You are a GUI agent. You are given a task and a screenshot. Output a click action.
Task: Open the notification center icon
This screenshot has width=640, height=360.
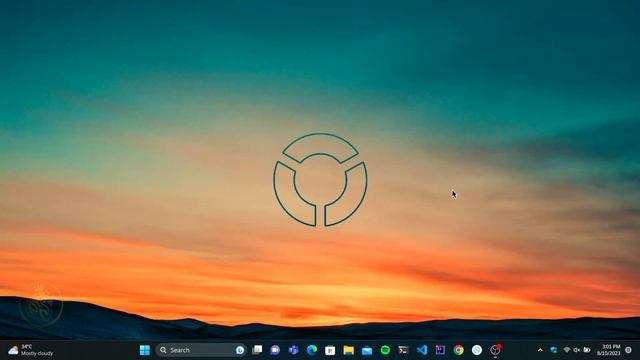(x=629, y=350)
